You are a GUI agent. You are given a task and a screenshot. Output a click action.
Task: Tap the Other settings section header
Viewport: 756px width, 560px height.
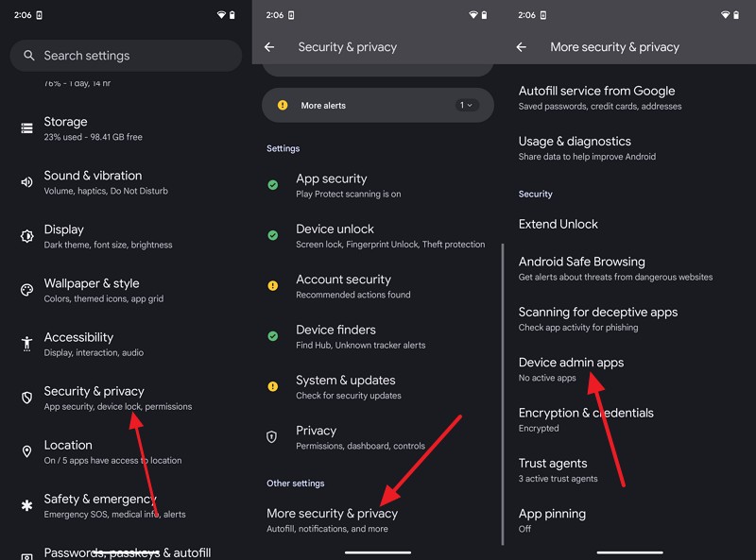tap(295, 483)
